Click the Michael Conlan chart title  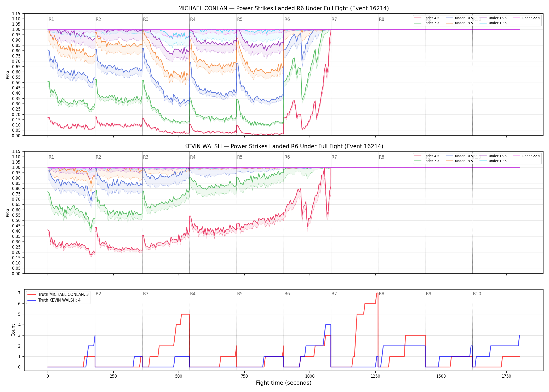pos(283,8)
